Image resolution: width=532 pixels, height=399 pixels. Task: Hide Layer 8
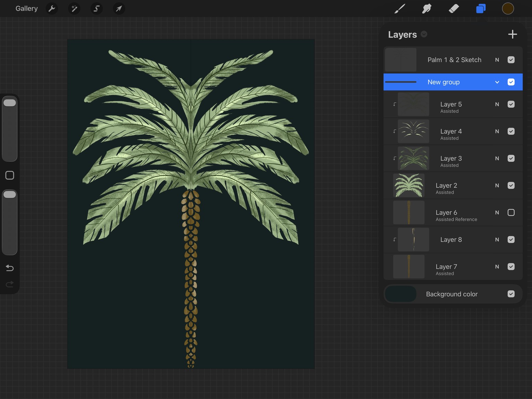point(511,239)
